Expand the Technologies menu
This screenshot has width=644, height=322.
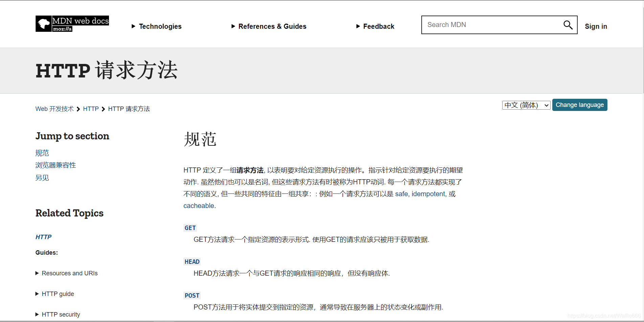pyautogui.click(x=156, y=26)
